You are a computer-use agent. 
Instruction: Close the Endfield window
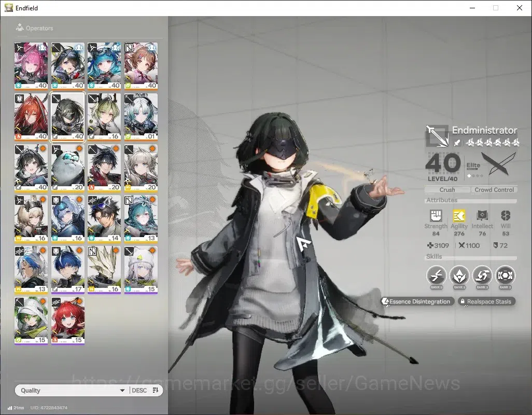(x=520, y=8)
